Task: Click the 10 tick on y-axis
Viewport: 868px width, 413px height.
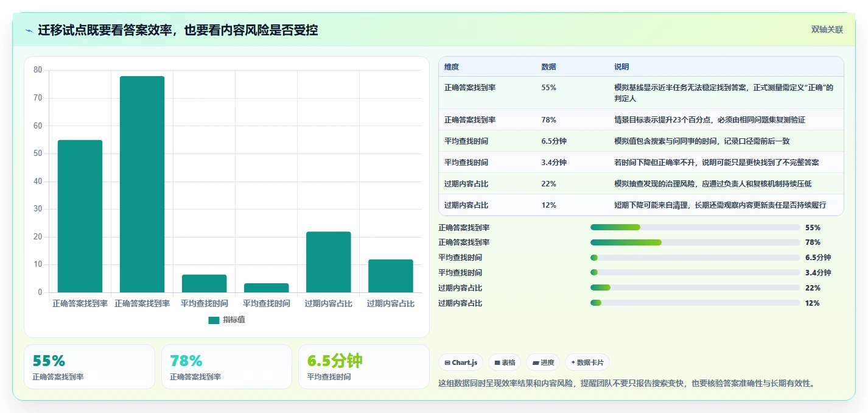Action: point(38,264)
